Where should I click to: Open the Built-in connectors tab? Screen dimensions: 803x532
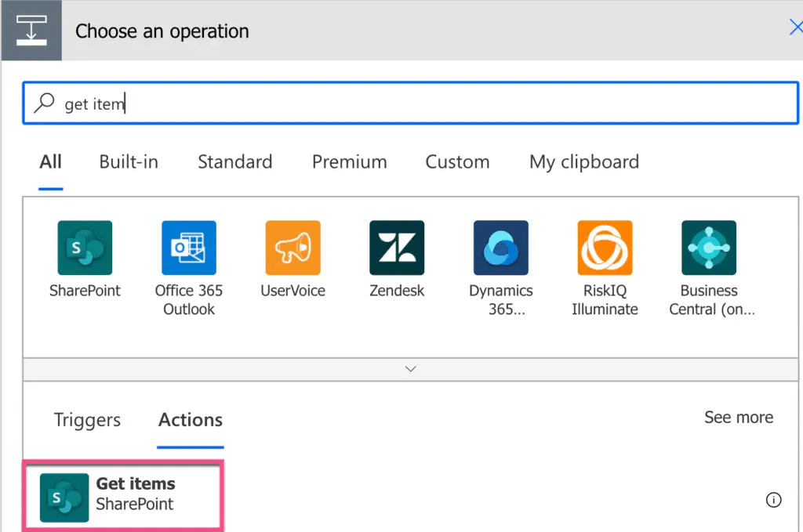click(128, 162)
